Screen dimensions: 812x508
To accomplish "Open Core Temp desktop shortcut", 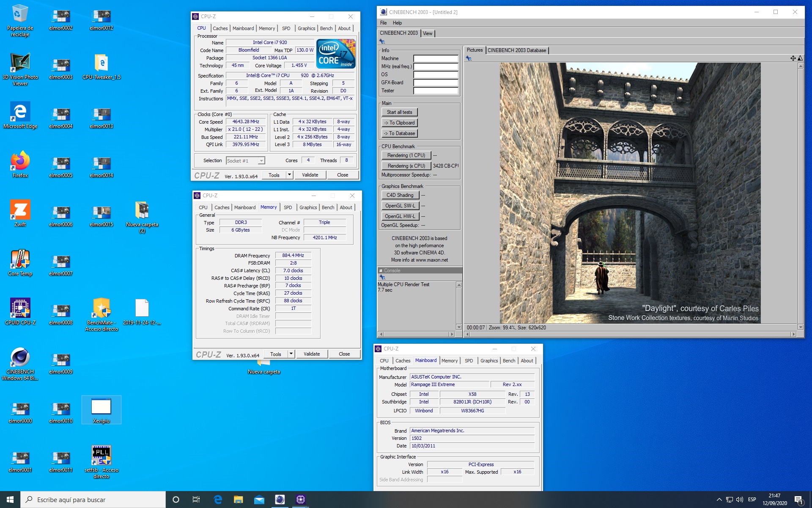I will [20, 262].
